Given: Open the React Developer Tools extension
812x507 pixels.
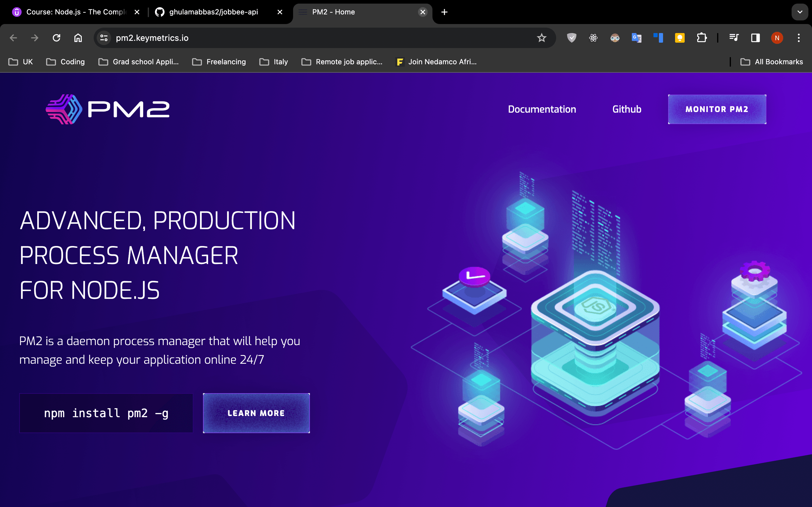Looking at the screenshot, I should (593, 38).
